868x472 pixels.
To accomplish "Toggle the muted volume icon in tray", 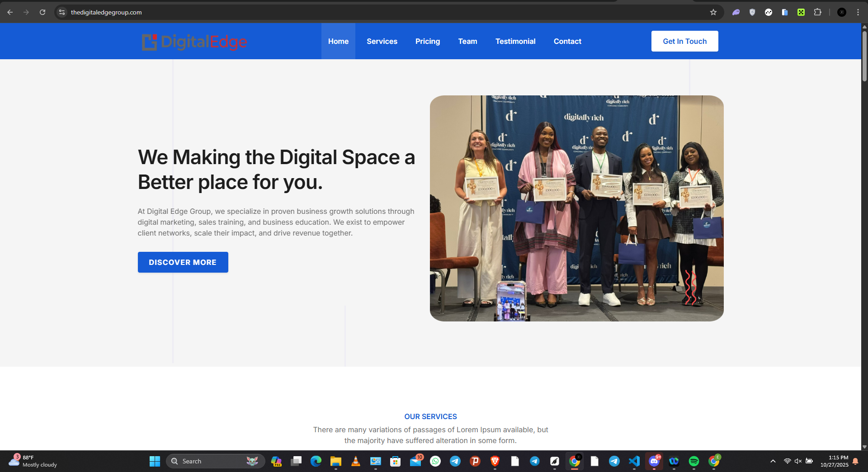I will [x=798, y=461].
